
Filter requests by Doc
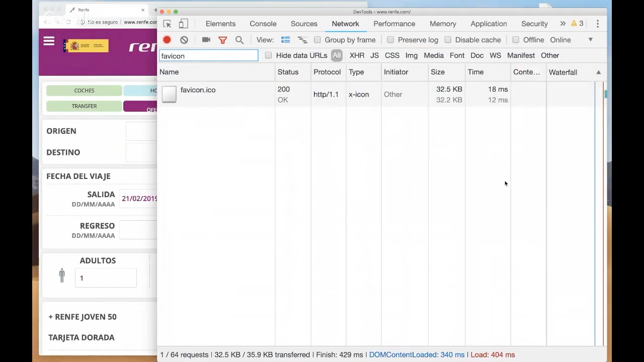(x=477, y=55)
